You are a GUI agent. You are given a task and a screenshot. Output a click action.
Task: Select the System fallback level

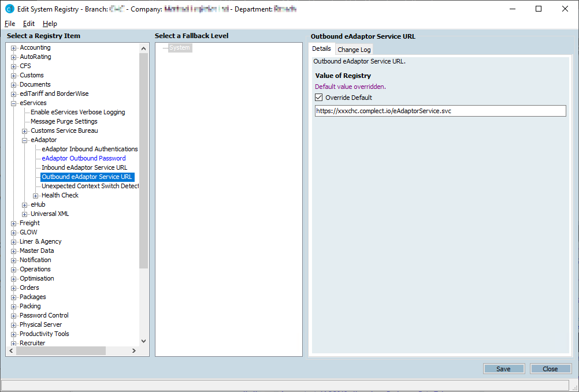pyautogui.click(x=179, y=47)
